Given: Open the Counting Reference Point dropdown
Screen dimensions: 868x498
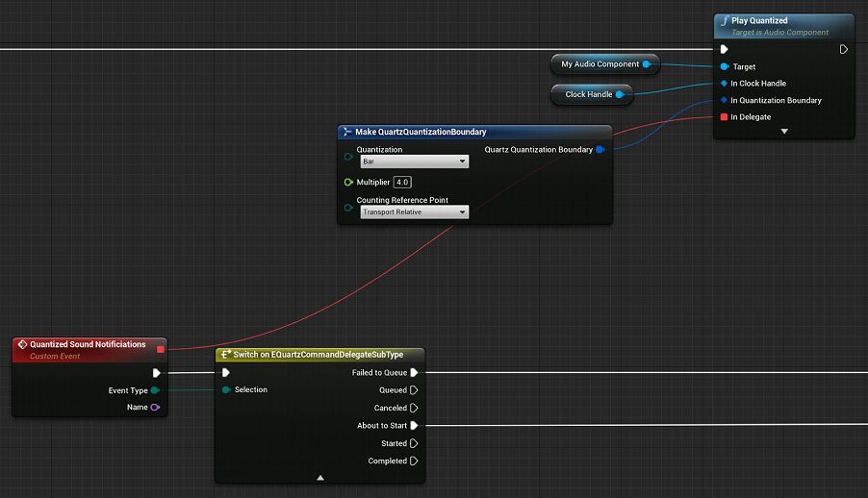Looking at the screenshot, I should [415, 212].
